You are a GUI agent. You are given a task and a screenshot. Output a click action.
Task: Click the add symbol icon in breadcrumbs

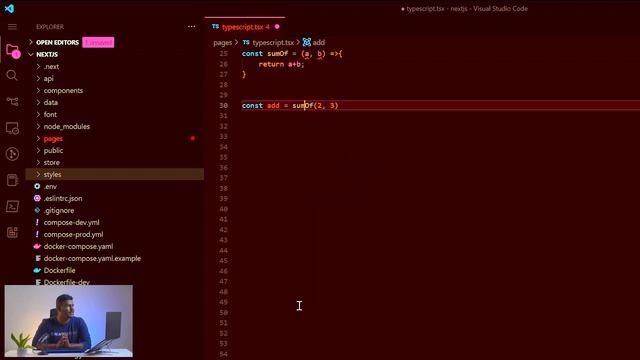307,42
